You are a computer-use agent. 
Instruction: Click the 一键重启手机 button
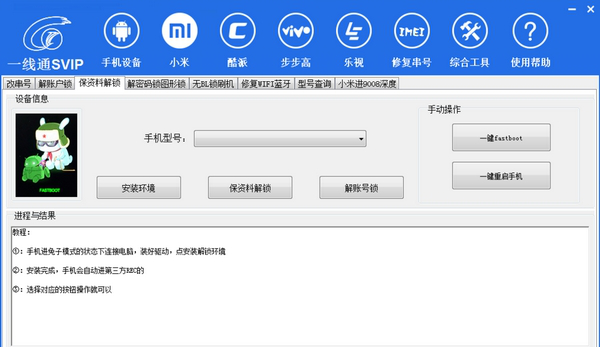click(501, 176)
